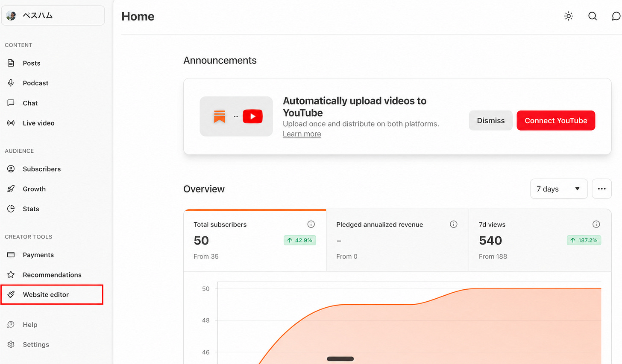Click the Overview heading
Screen dimensions: 622x364
point(204,189)
